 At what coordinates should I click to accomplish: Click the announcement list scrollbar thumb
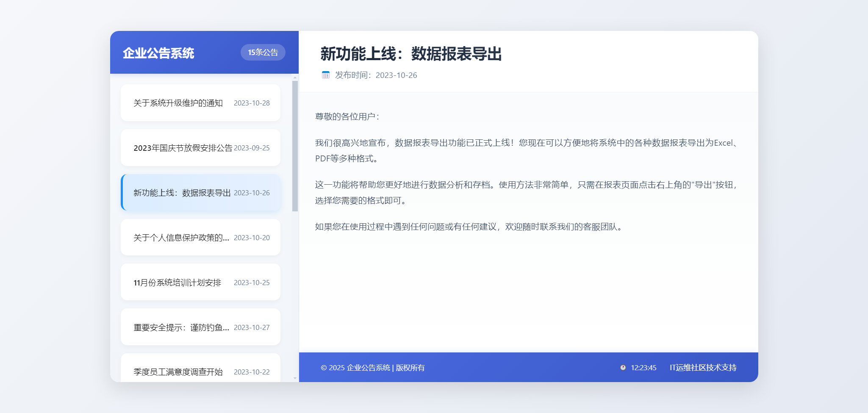point(295,146)
